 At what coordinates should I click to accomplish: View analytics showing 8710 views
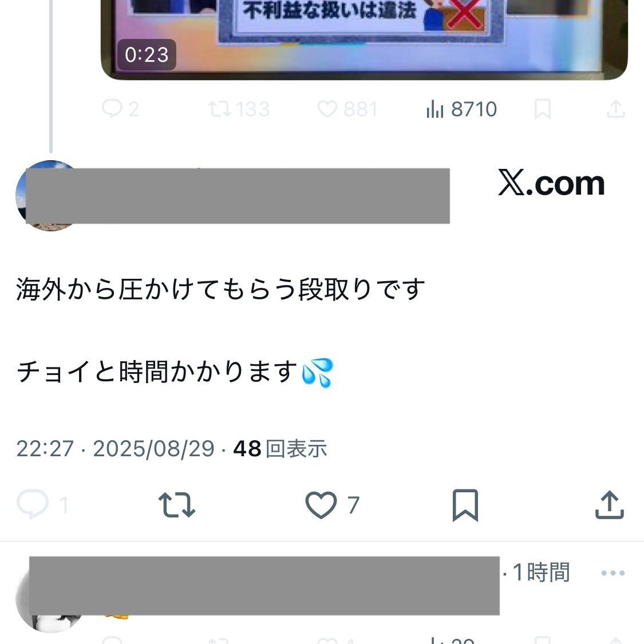click(461, 109)
